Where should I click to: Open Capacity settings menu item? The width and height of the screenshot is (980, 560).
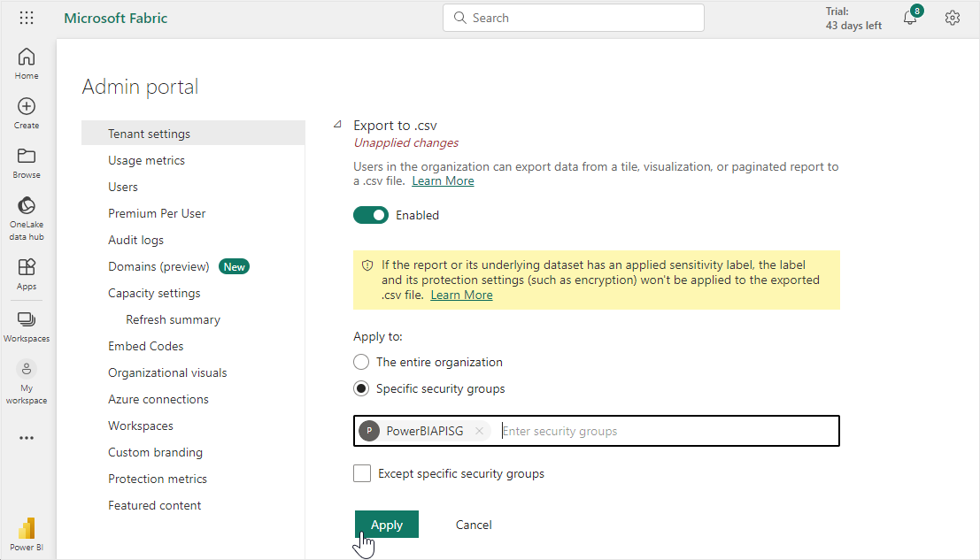click(154, 293)
